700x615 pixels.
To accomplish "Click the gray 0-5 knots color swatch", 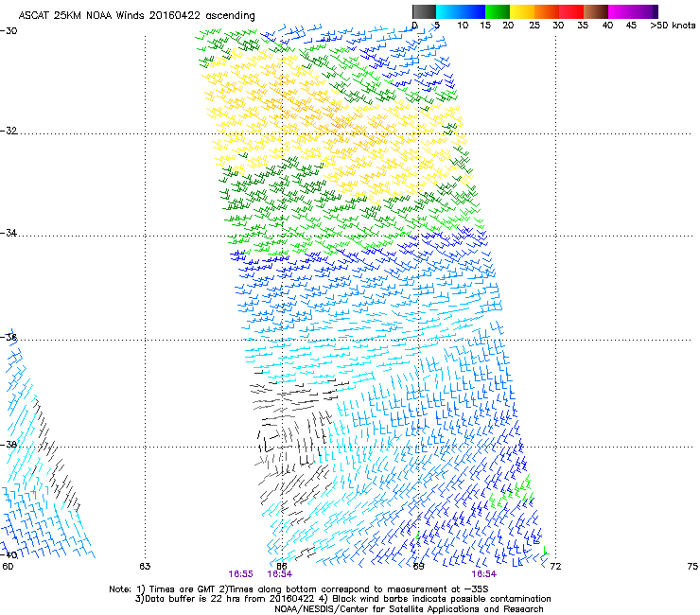I will pos(424,11).
